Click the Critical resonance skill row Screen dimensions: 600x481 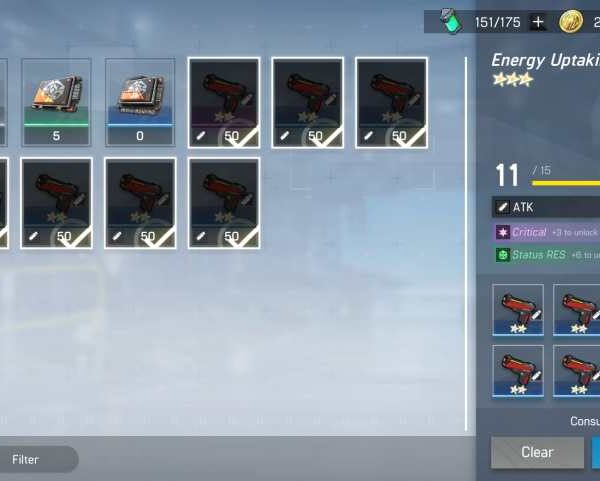tap(546, 232)
